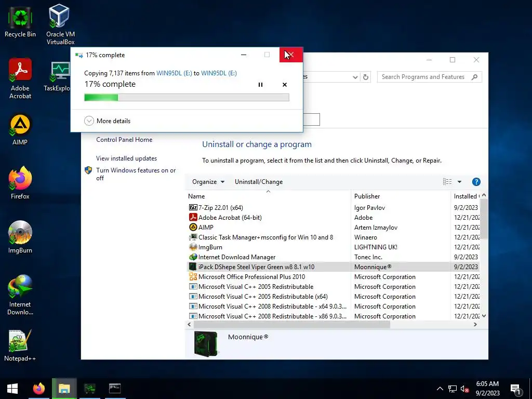Select Adobe Acrobat (64-bit) in the list

tap(334, 218)
